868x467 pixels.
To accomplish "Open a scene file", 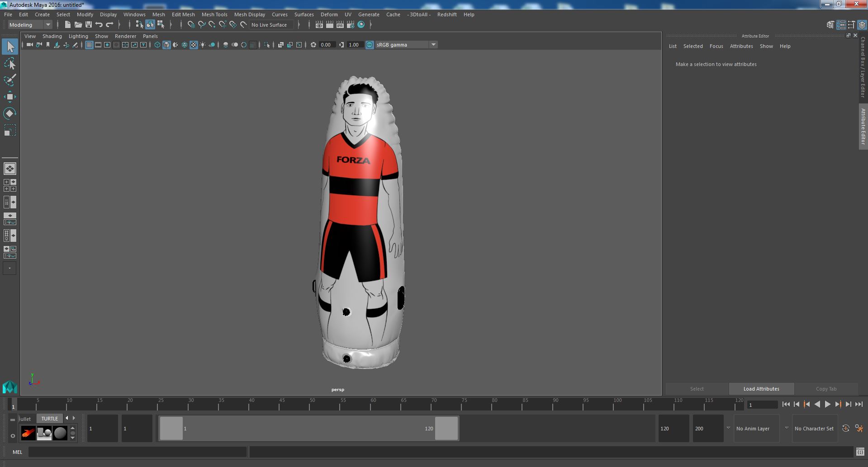I will click(x=78, y=25).
